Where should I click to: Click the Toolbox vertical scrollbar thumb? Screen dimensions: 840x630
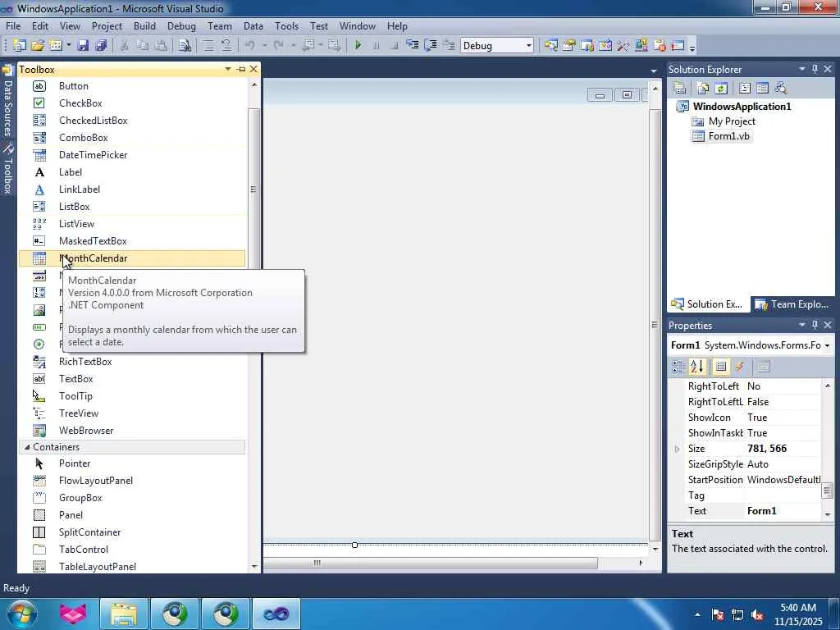[x=253, y=189]
